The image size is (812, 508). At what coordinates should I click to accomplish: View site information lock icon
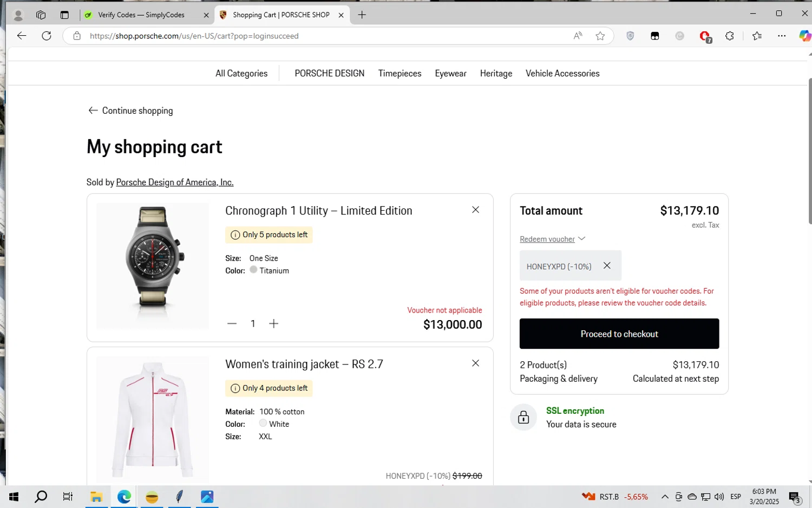(x=77, y=36)
